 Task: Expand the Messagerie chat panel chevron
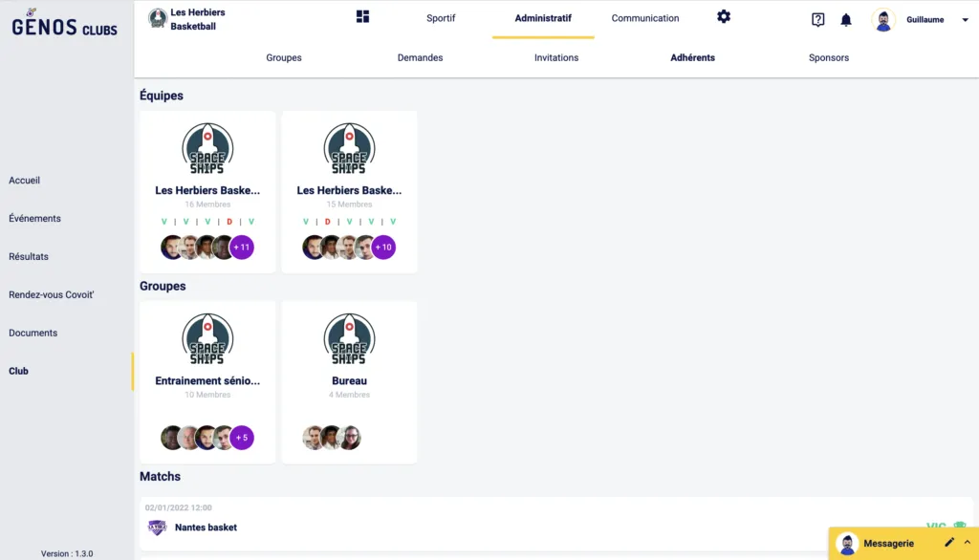(x=967, y=543)
